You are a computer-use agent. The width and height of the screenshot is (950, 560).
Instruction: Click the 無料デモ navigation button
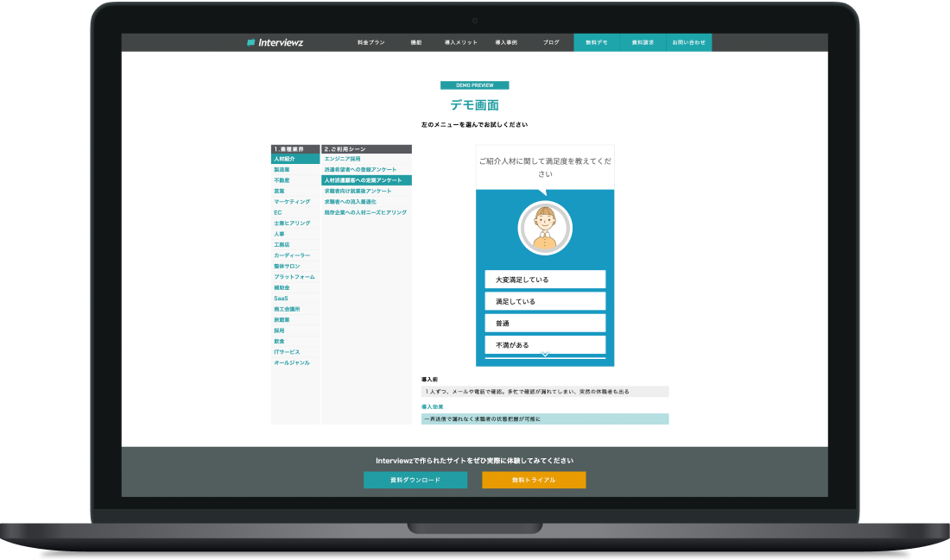[595, 41]
